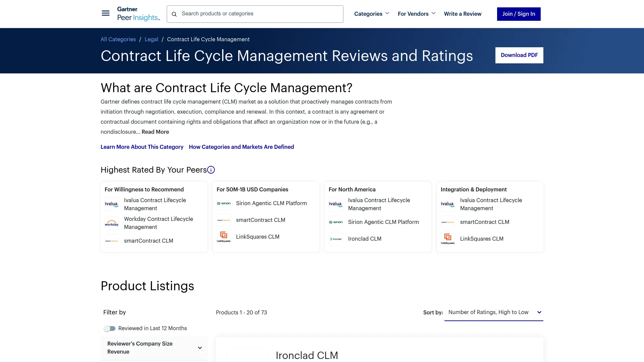Expand the For Vendors menu
The image size is (644, 362).
417,14
